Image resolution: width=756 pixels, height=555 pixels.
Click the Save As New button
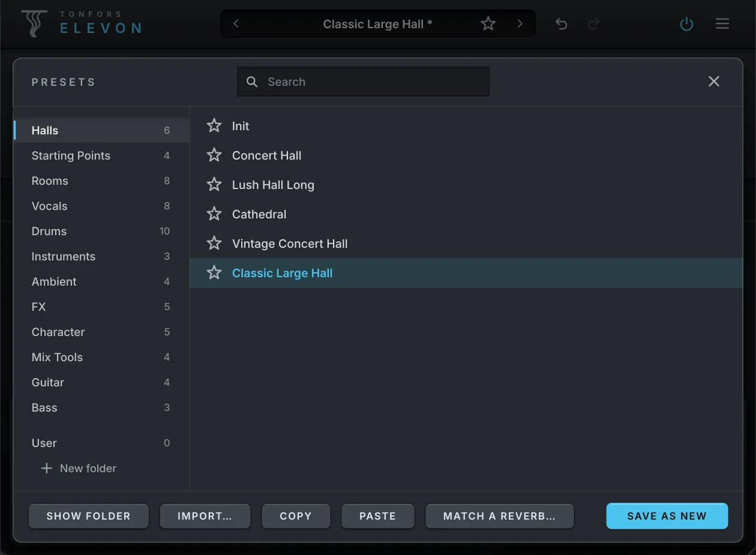tap(667, 516)
